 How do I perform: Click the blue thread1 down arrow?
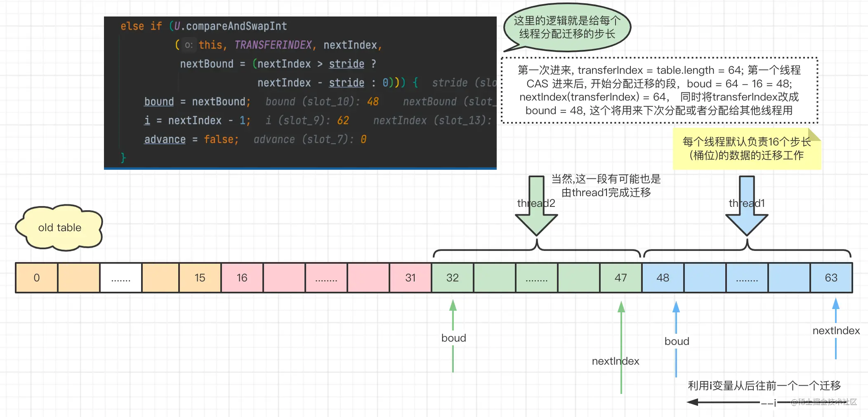(x=747, y=206)
